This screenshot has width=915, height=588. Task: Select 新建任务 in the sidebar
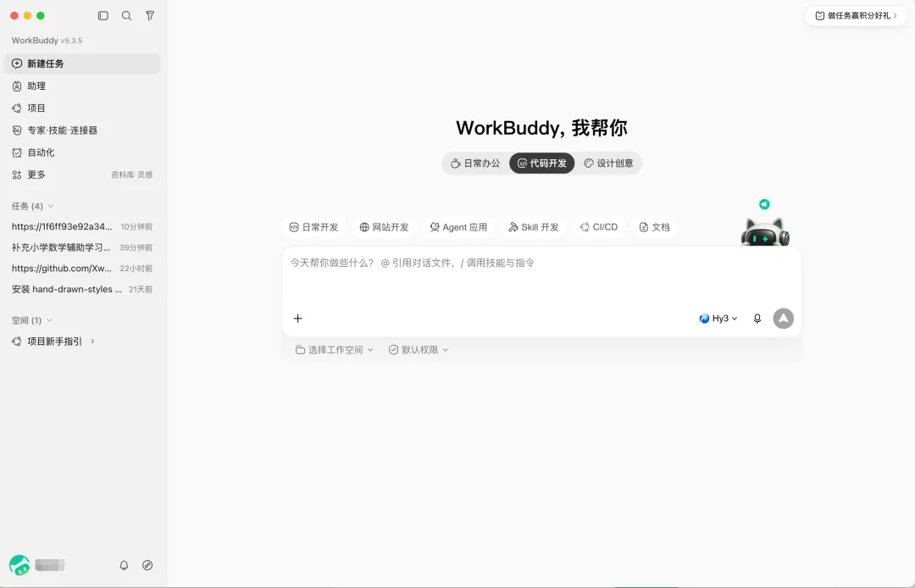coord(81,64)
